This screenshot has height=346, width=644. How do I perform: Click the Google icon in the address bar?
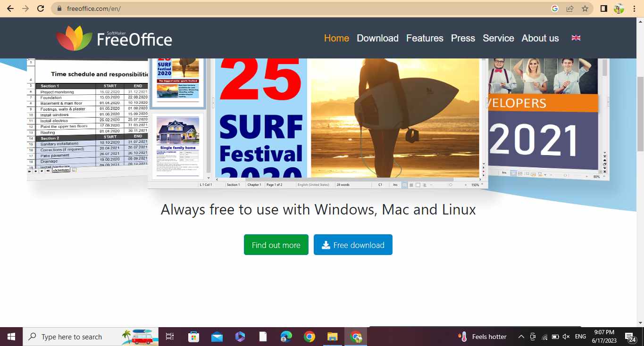(x=555, y=8)
